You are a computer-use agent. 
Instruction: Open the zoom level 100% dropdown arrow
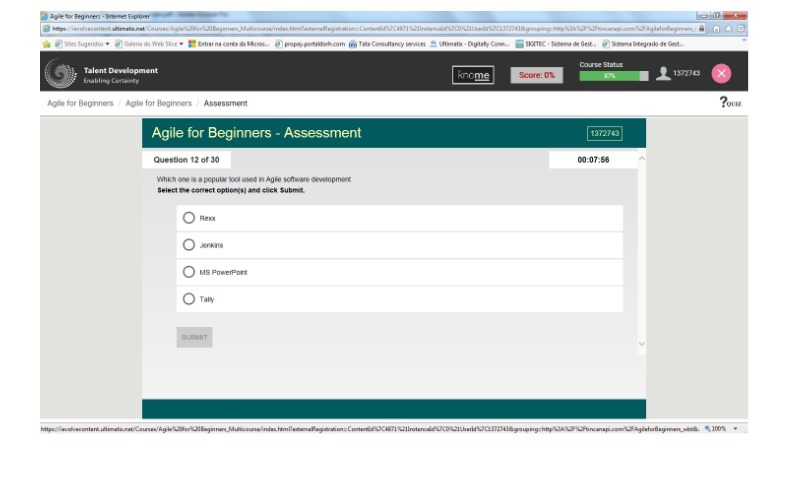[735, 429]
